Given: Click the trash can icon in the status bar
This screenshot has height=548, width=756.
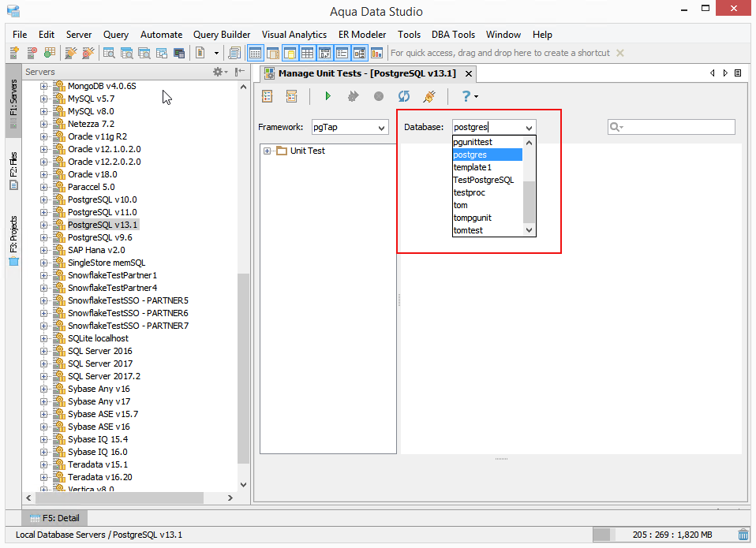Looking at the screenshot, I should [743, 535].
